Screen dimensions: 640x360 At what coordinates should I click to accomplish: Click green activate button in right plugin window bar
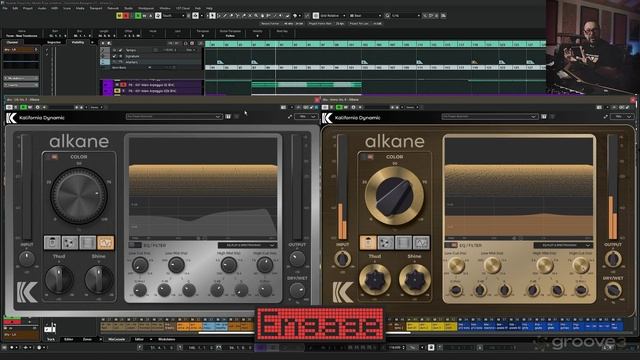coord(339,107)
